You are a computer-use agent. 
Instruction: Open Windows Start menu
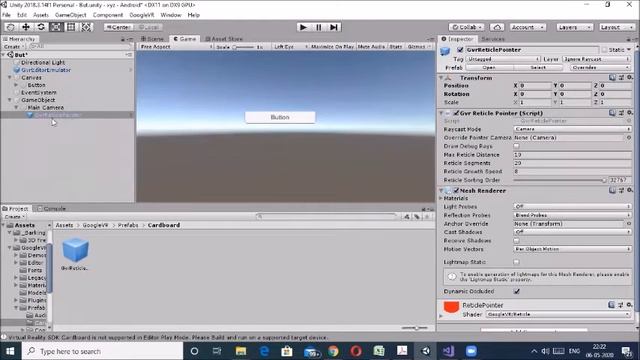[x=10, y=351]
